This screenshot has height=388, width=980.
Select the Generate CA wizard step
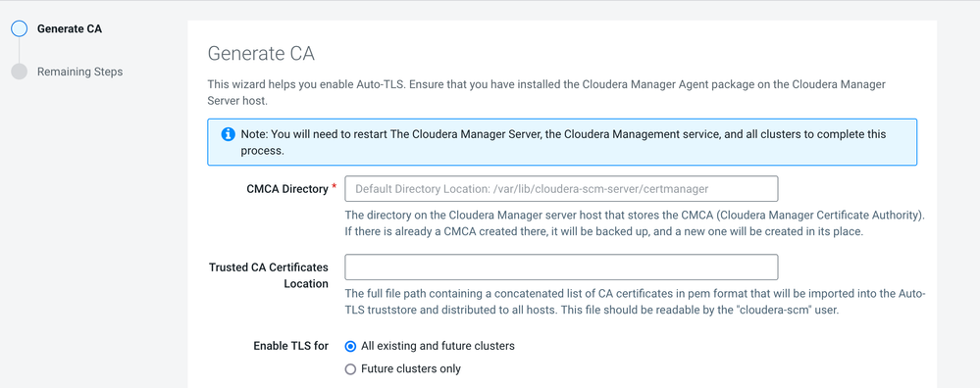coord(70,28)
